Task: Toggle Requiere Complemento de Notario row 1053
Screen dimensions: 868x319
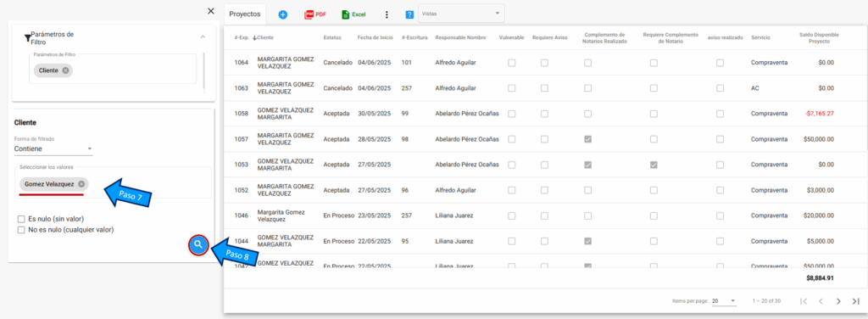Action: 654,165
